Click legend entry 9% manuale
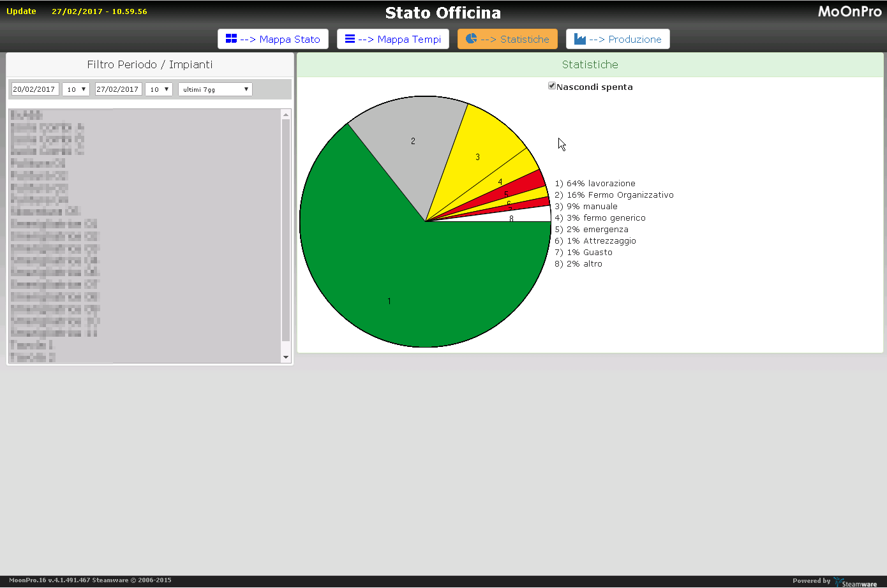This screenshot has width=887, height=588. [586, 207]
